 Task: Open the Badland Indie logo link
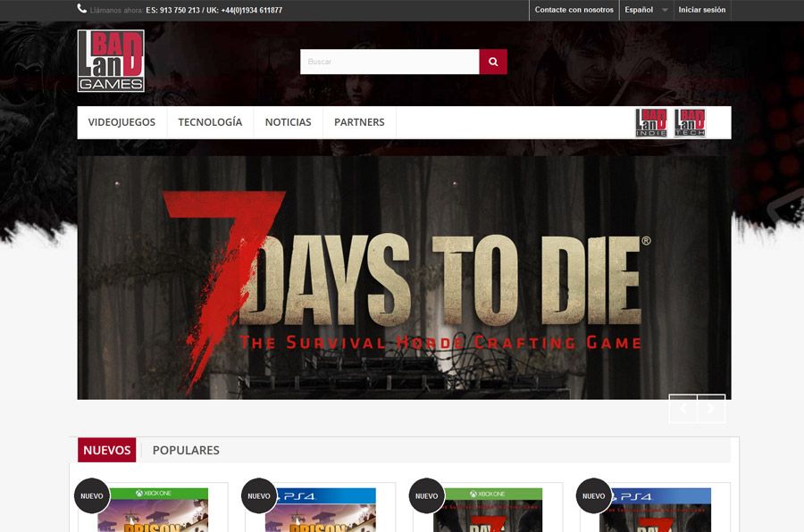(651, 122)
